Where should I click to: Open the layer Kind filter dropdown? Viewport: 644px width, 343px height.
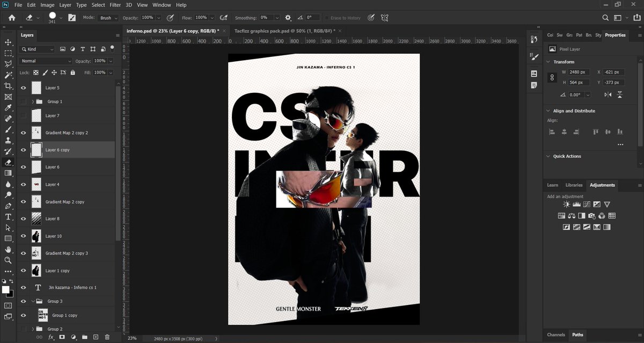point(36,49)
